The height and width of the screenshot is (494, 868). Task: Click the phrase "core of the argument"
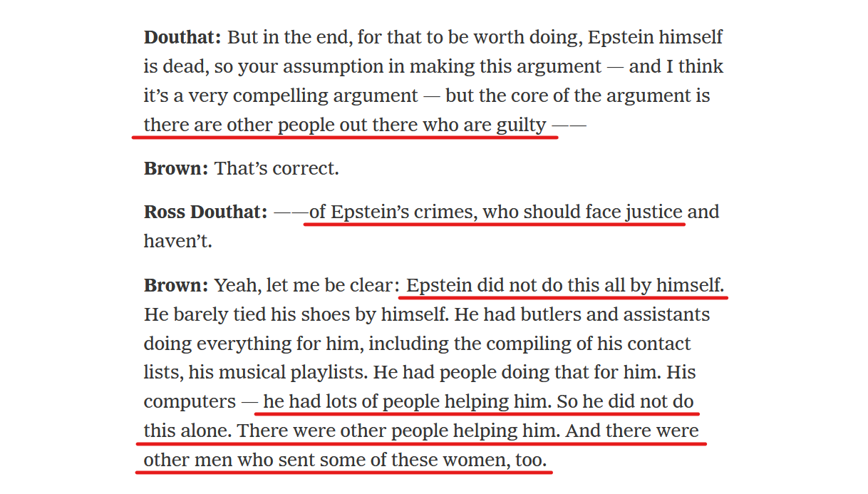[x=578, y=96]
